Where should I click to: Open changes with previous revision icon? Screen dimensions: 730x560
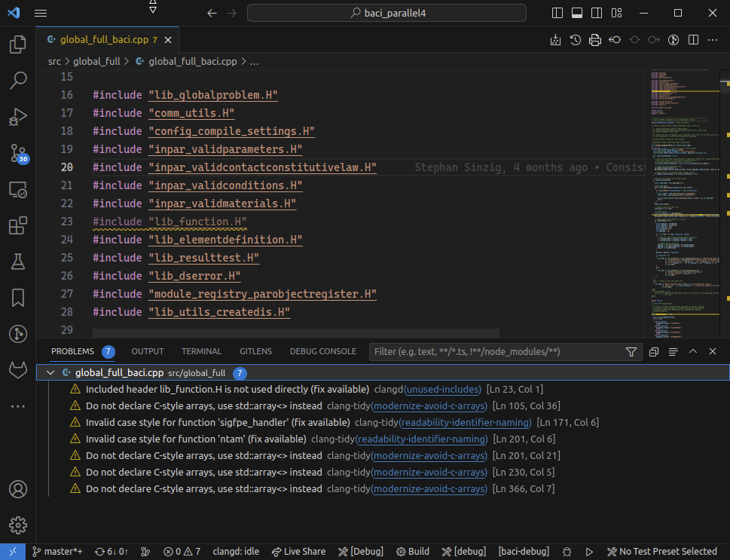[615, 40]
